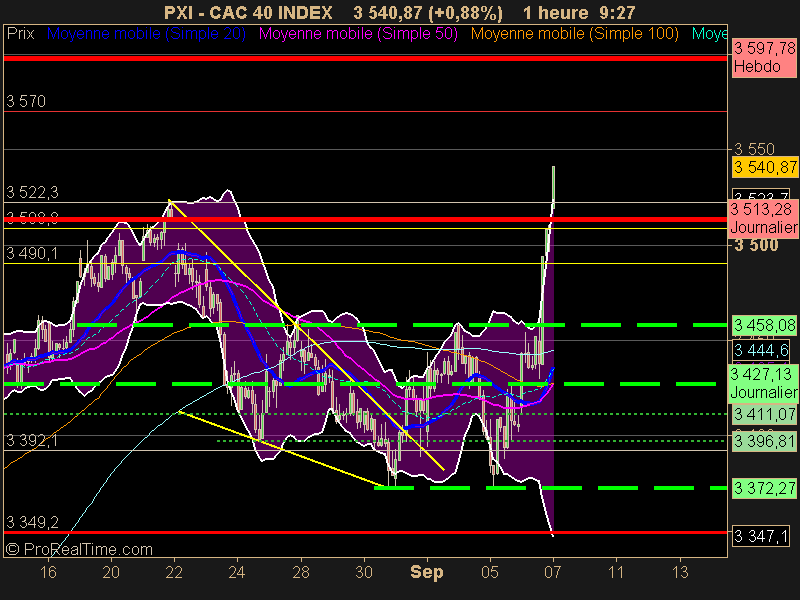Click the 05 date axis label
This screenshot has height=600, width=800.
490,572
